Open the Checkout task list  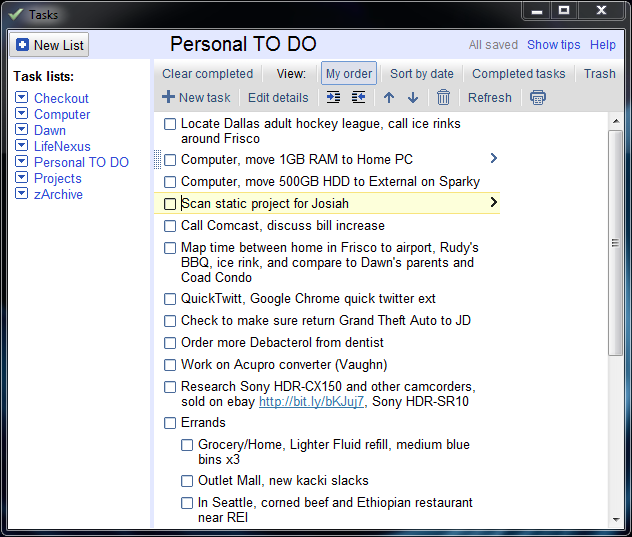pyautogui.click(x=61, y=98)
